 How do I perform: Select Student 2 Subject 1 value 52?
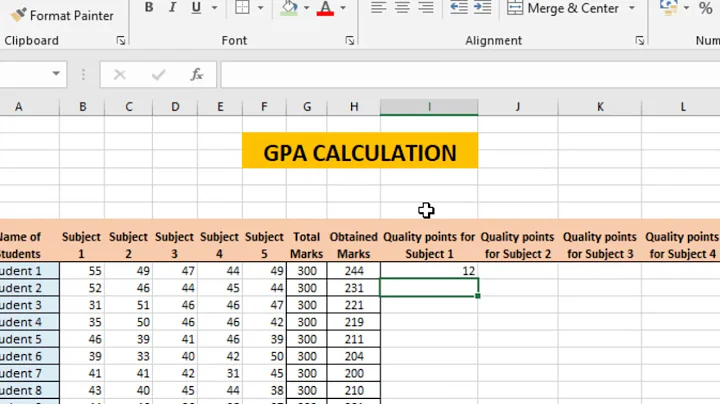coord(82,288)
